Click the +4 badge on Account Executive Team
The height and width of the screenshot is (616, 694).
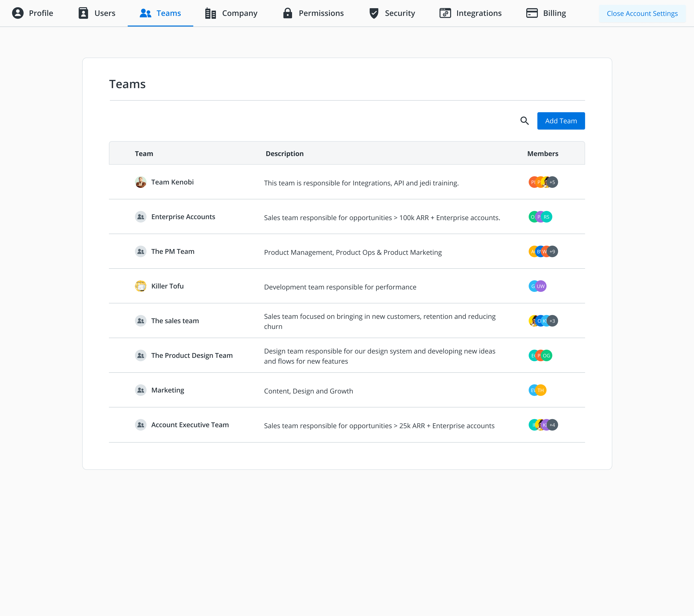(x=552, y=425)
